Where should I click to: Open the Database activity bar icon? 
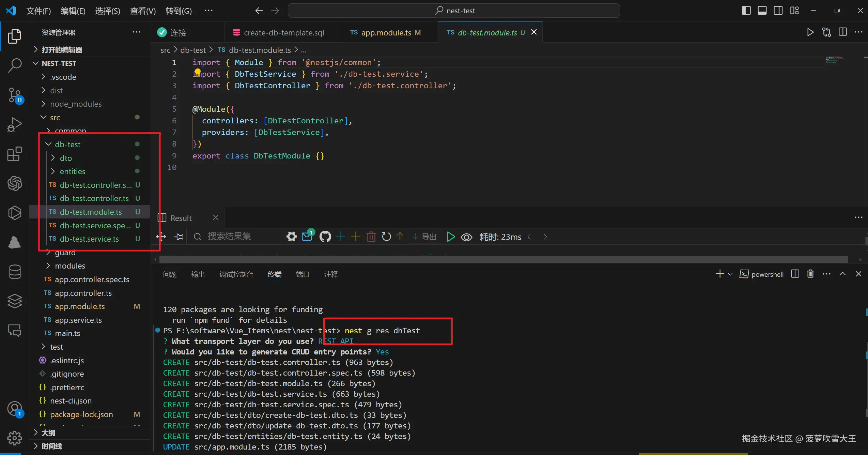(x=15, y=272)
